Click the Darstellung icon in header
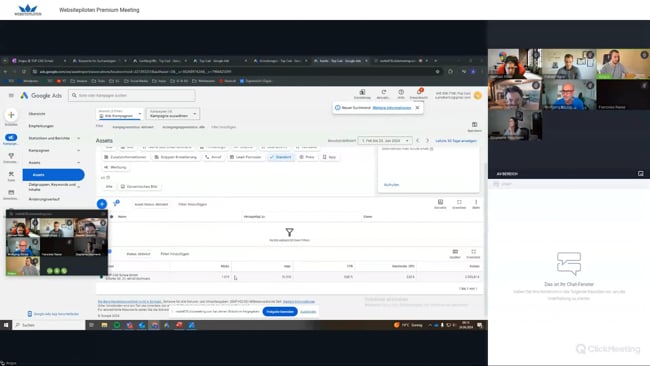 (x=362, y=92)
